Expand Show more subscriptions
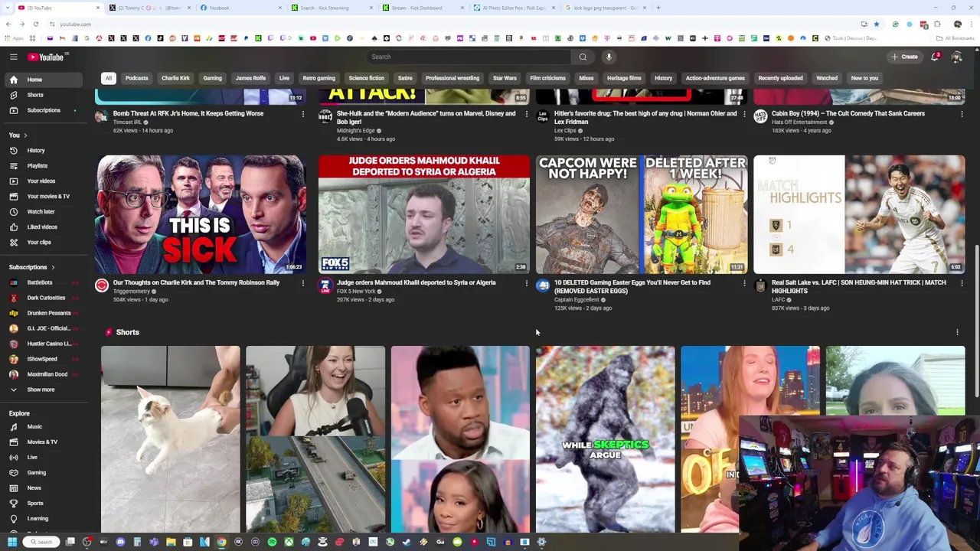This screenshot has width=980, height=551. coord(42,390)
